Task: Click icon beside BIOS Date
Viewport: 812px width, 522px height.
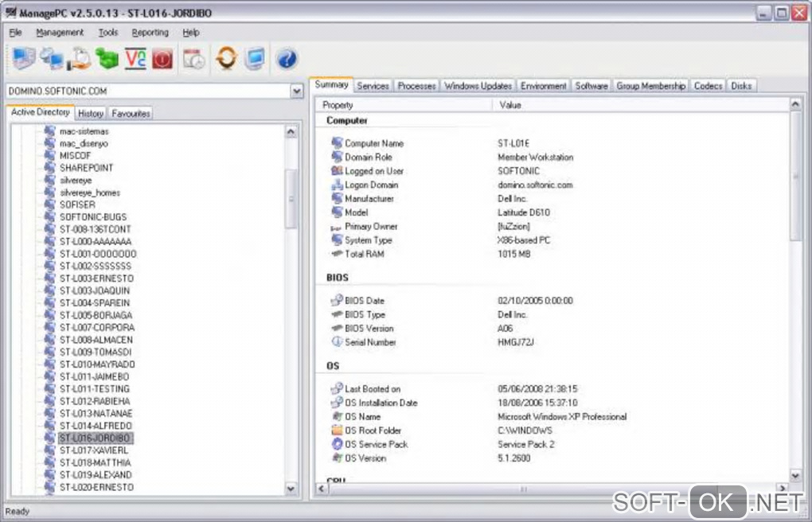Action: click(x=337, y=300)
